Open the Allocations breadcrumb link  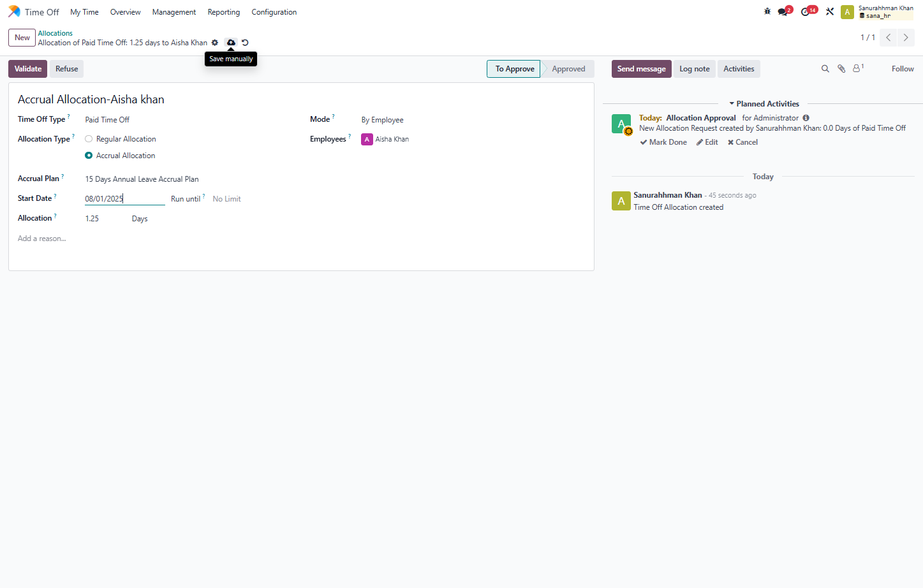pyautogui.click(x=55, y=33)
